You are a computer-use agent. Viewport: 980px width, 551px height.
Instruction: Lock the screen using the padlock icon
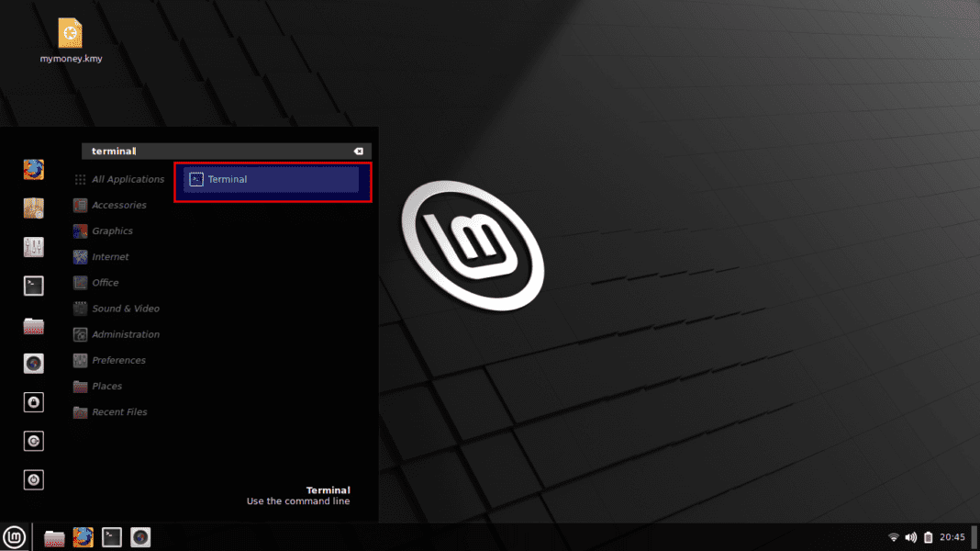pyautogui.click(x=33, y=402)
